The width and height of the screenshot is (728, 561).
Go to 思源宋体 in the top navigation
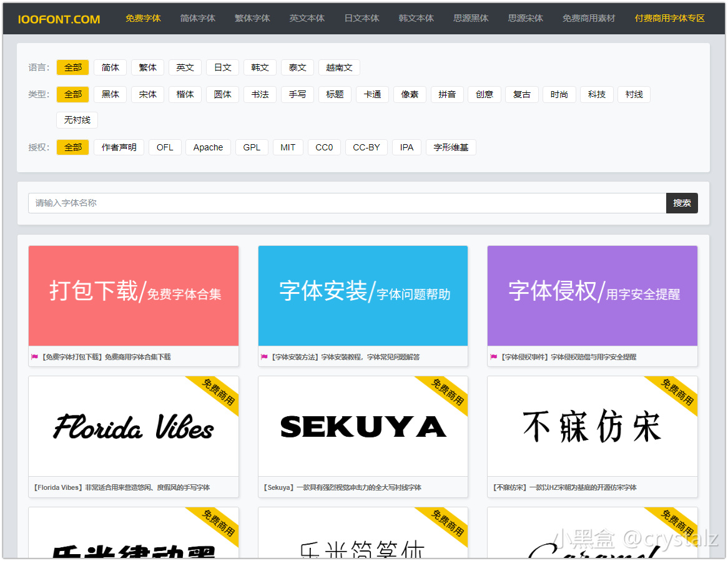click(526, 18)
